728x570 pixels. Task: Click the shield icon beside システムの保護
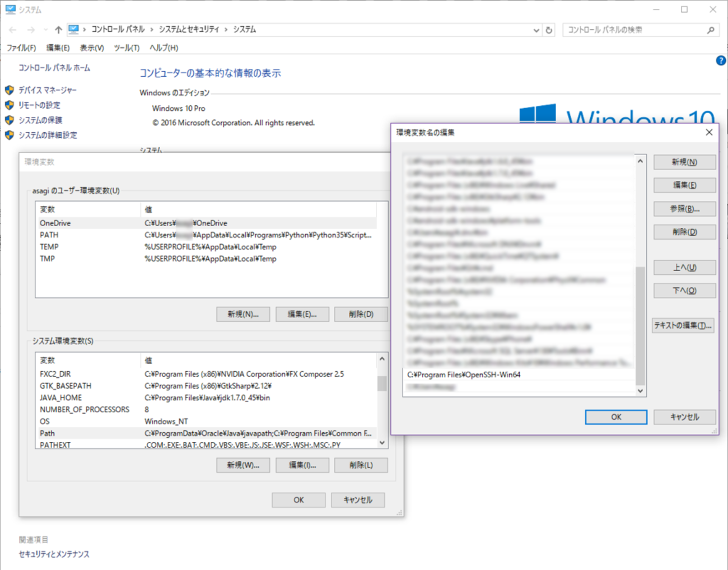10,120
